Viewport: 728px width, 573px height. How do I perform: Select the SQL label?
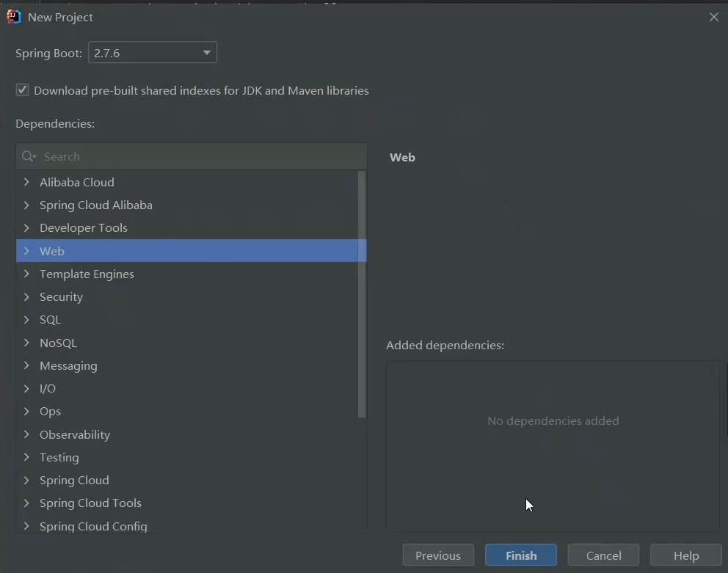pyautogui.click(x=50, y=319)
